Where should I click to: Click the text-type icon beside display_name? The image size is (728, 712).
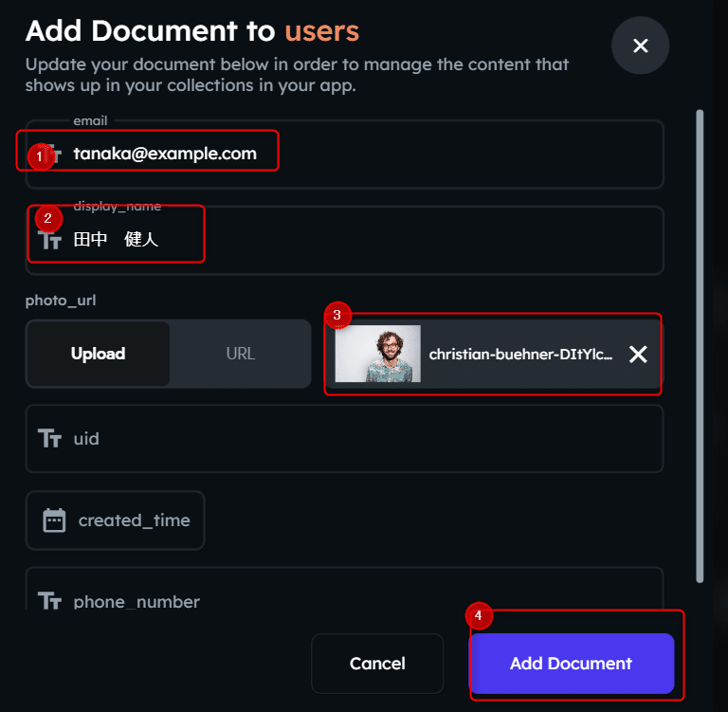pos(49,240)
